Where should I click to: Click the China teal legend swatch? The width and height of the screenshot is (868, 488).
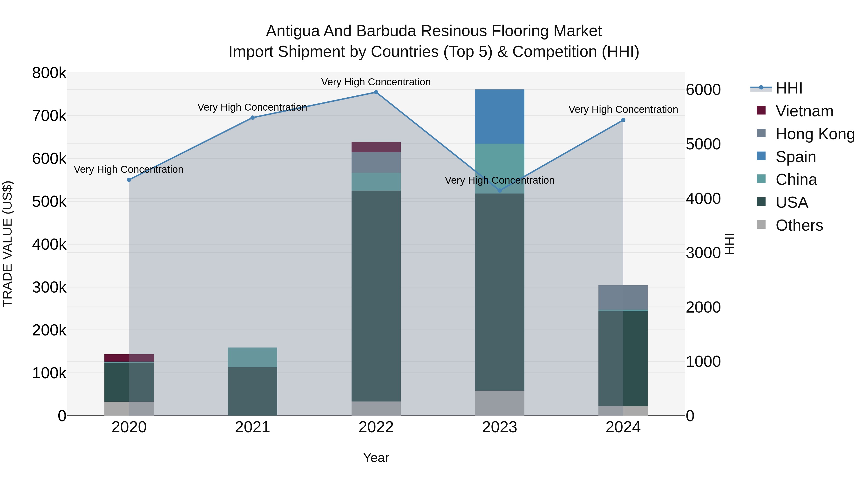click(761, 179)
